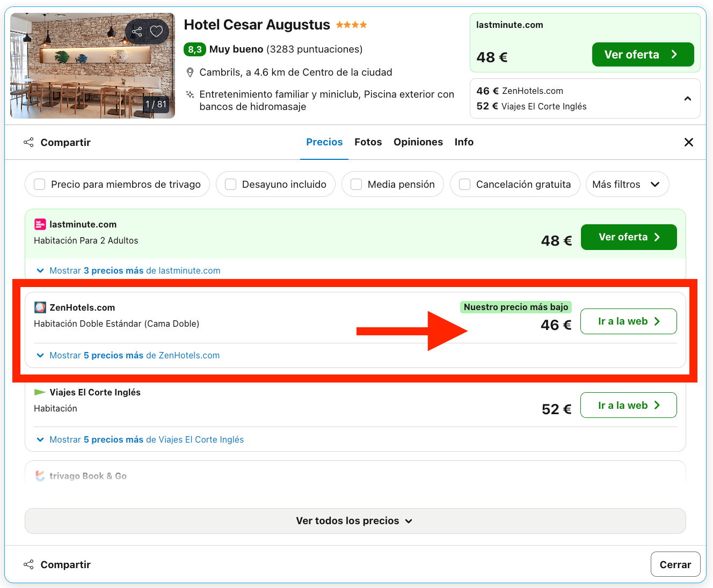Click the Hotel Cesar Augustus title
The height and width of the screenshot is (588, 713).
click(257, 25)
